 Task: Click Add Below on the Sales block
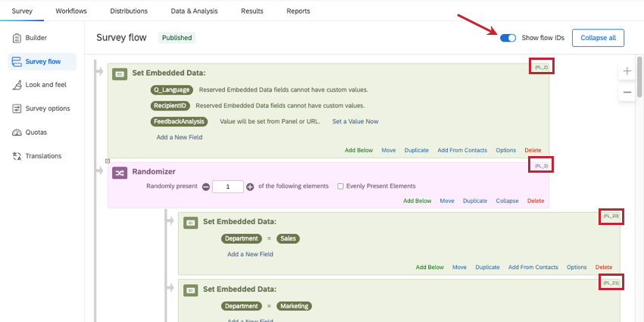[430, 267]
